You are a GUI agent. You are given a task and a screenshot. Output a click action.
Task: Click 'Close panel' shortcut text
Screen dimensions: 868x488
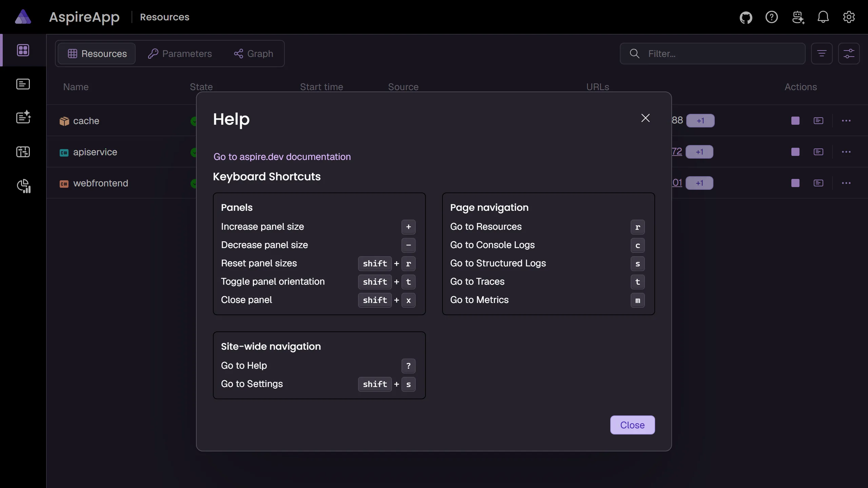pos(246,300)
